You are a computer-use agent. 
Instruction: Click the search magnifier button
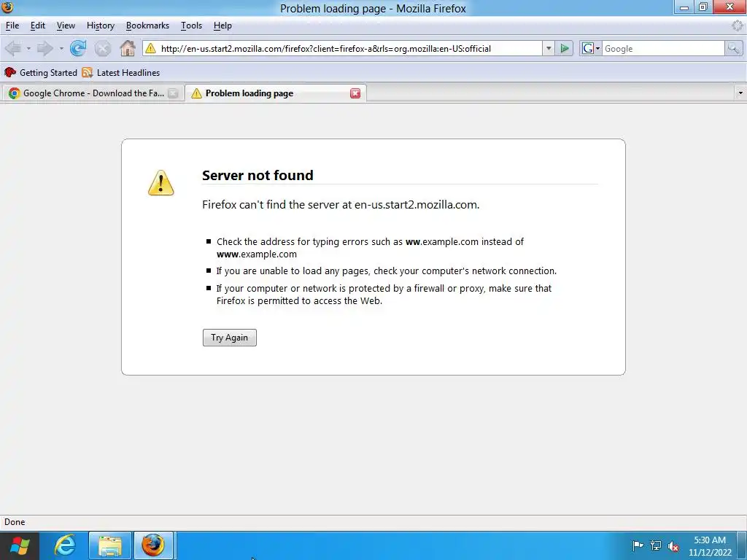tap(733, 48)
